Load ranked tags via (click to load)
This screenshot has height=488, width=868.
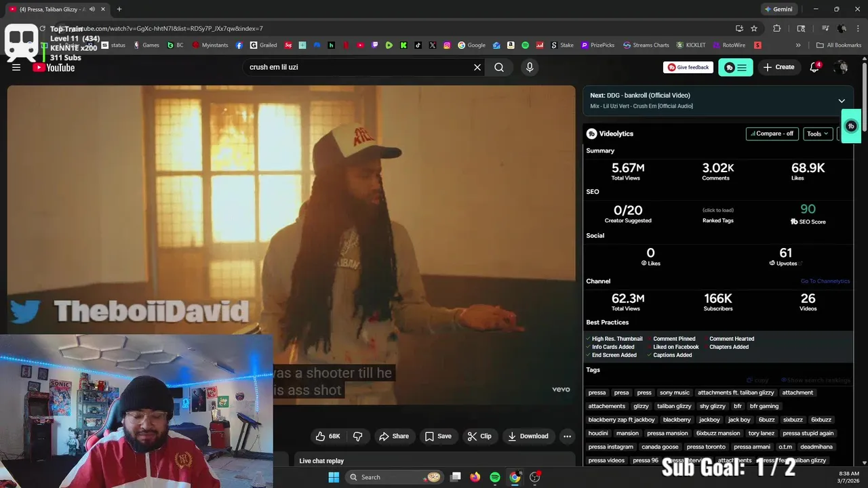click(717, 210)
